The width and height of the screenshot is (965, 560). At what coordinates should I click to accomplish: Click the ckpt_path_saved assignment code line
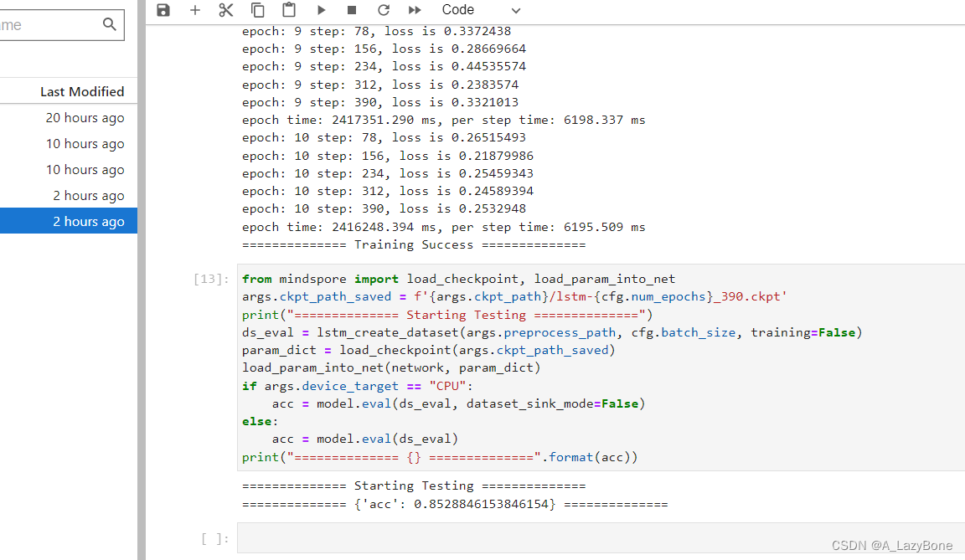point(514,297)
